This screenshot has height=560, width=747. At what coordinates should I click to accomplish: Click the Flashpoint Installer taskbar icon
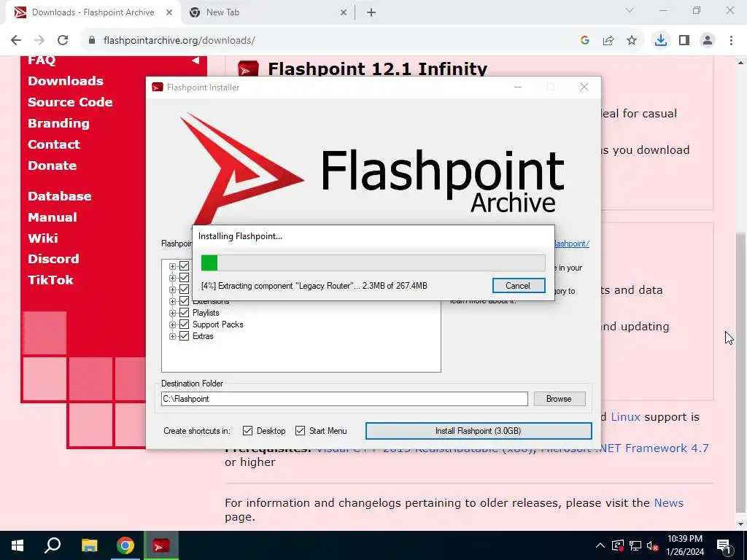coord(161,545)
